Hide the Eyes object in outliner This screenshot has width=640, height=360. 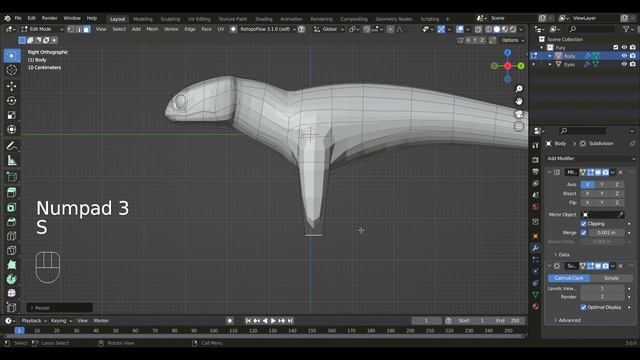click(624, 64)
